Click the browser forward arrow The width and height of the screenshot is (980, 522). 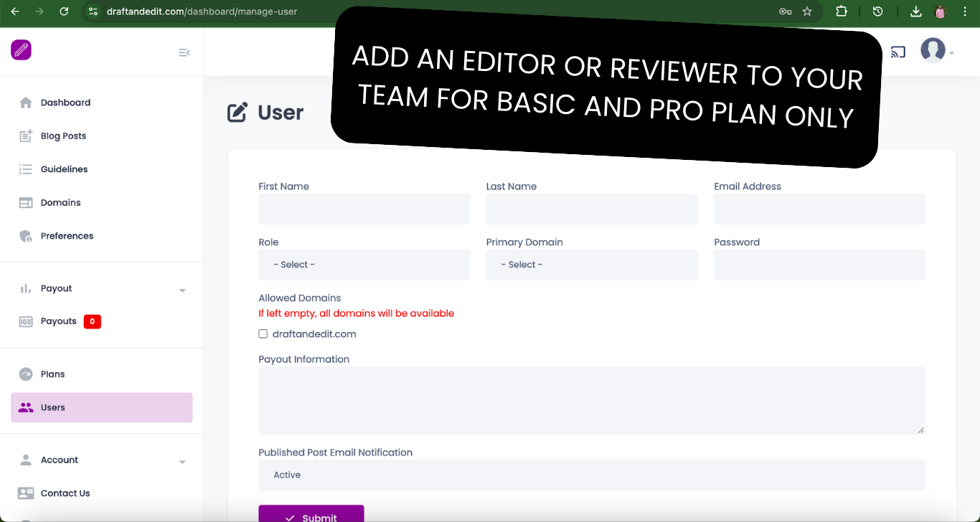click(39, 11)
